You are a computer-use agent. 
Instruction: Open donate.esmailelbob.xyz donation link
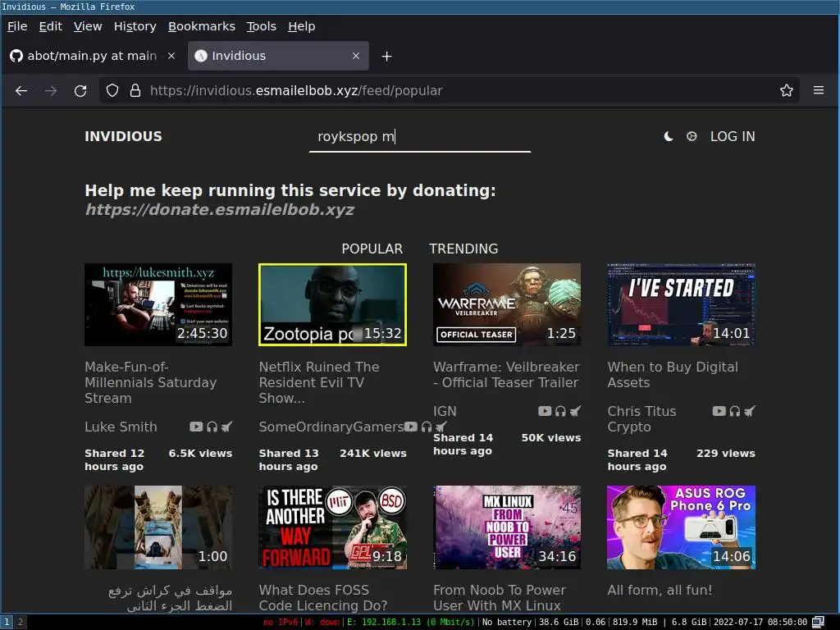tap(220, 209)
